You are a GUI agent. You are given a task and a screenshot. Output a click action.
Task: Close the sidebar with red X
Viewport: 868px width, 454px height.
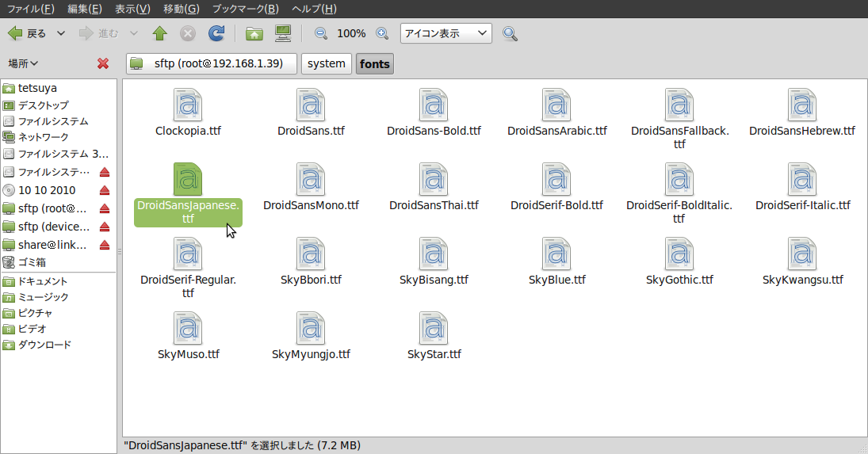click(103, 63)
